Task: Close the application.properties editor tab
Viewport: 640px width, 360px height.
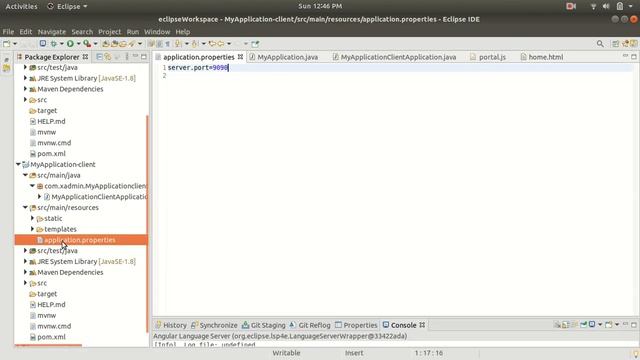Action: click(240, 57)
